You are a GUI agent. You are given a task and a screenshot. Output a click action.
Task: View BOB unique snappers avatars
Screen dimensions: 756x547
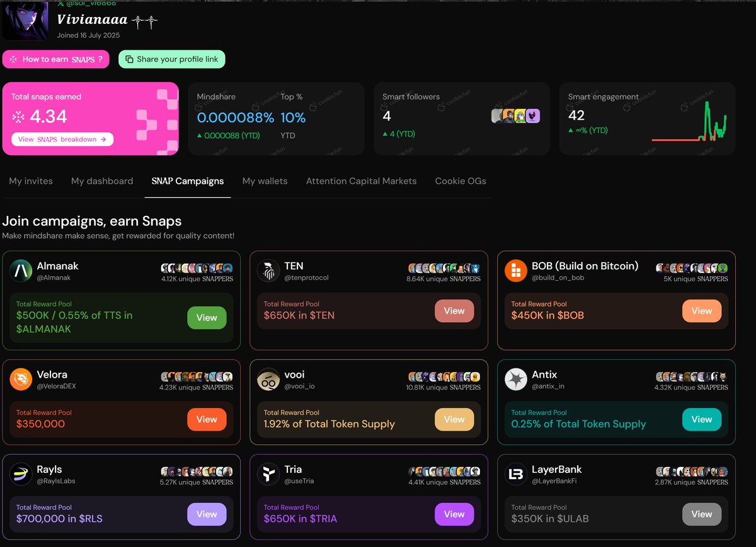[692, 268]
